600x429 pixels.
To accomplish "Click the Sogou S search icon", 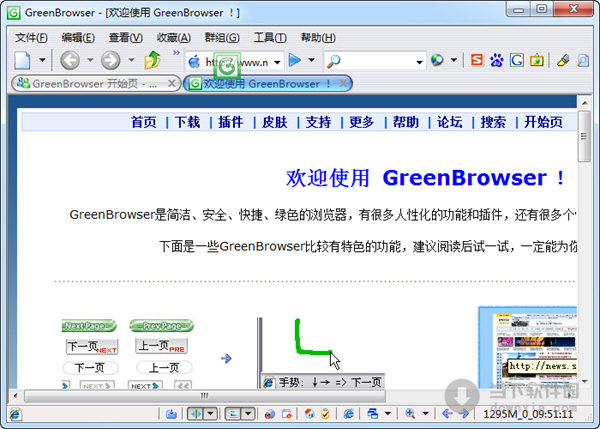I will [477, 60].
